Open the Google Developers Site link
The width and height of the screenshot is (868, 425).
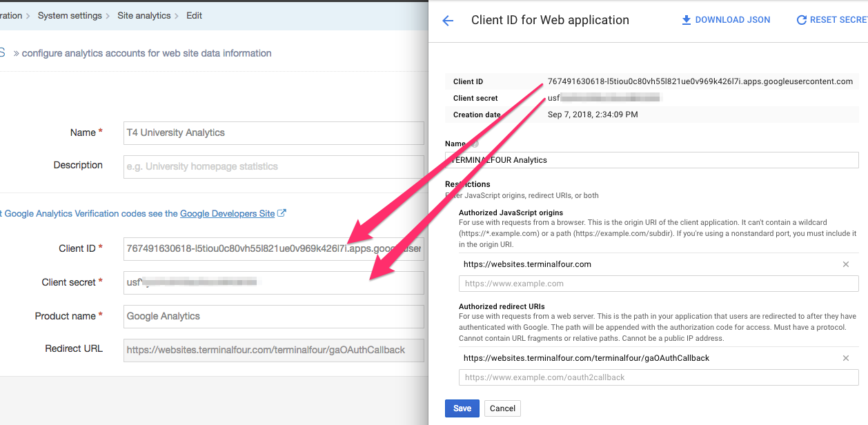[227, 214]
